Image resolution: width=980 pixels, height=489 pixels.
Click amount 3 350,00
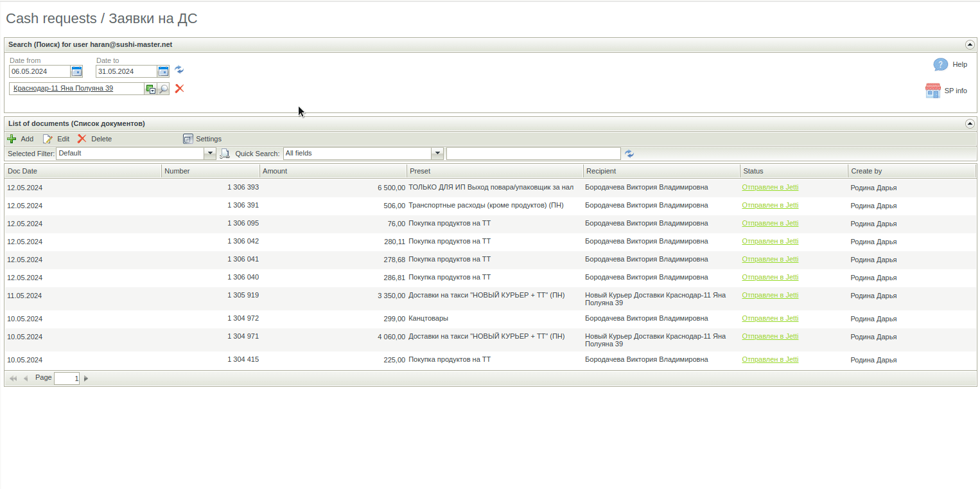click(x=391, y=296)
